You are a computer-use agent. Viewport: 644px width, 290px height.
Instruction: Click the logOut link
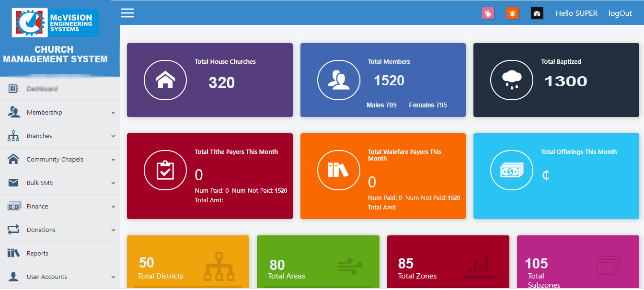[620, 13]
